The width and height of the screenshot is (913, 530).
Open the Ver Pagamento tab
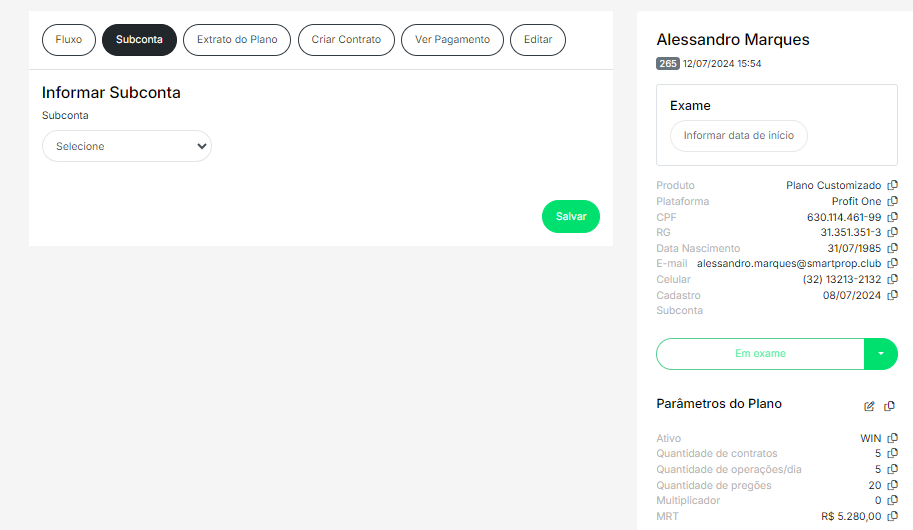click(x=452, y=40)
